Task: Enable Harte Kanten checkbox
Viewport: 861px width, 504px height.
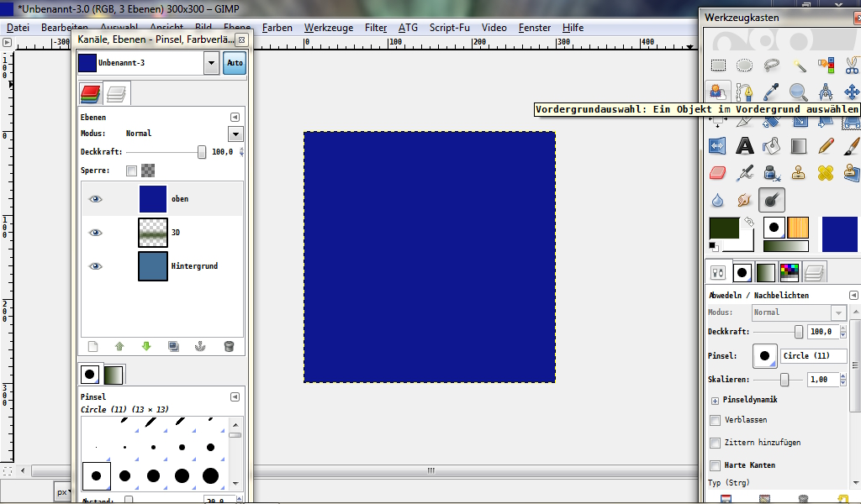Action: 715,465
